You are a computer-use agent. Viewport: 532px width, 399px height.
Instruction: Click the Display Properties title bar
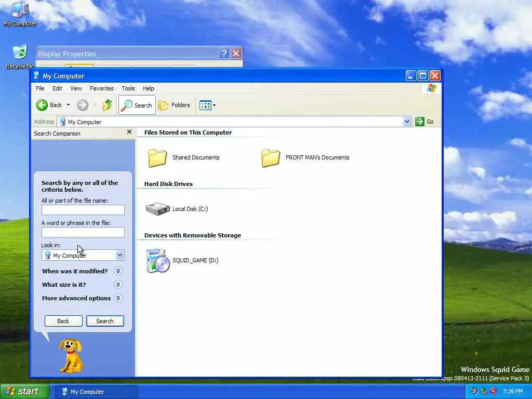tap(127, 54)
